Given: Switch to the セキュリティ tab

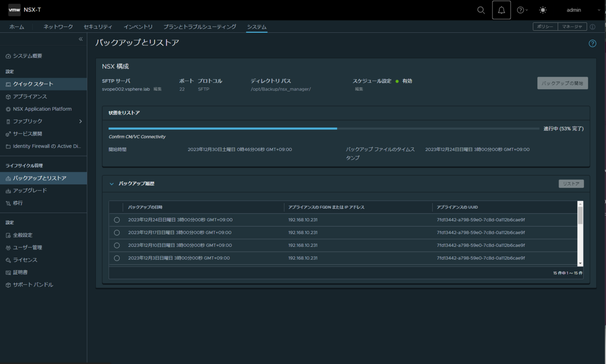Looking at the screenshot, I should tap(98, 27).
